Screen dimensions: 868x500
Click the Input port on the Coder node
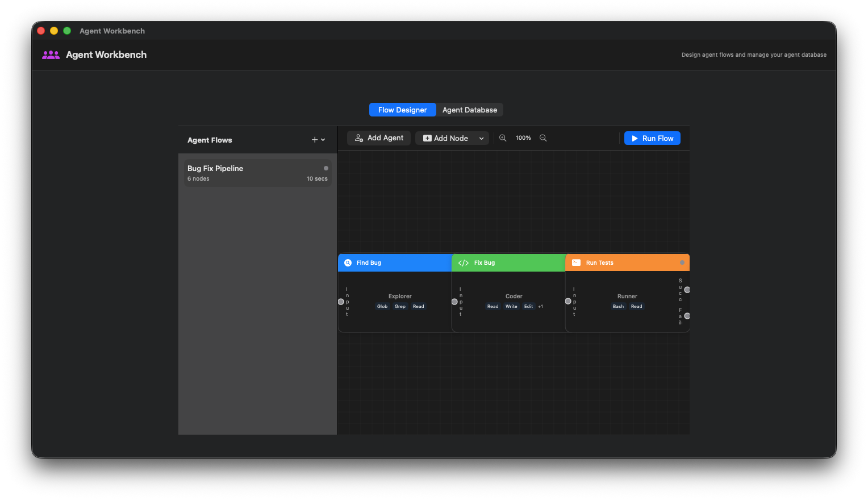pyautogui.click(x=454, y=302)
